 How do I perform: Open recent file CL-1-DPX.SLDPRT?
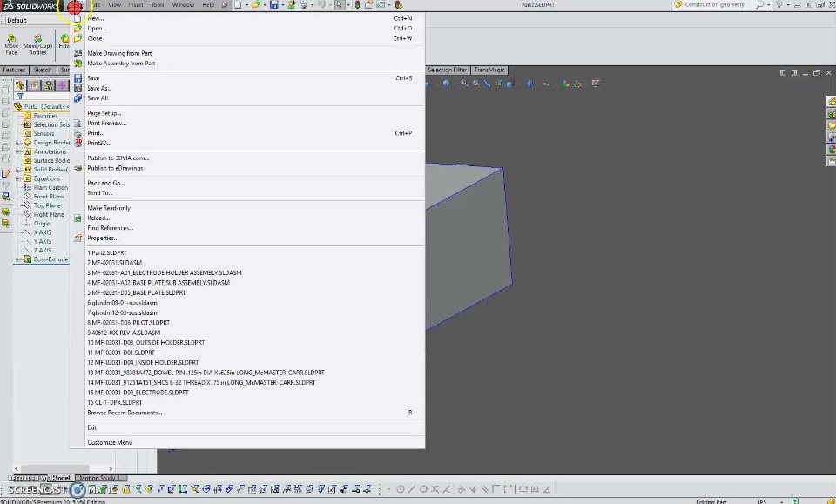pyautogui.click(x=115, y=402)
